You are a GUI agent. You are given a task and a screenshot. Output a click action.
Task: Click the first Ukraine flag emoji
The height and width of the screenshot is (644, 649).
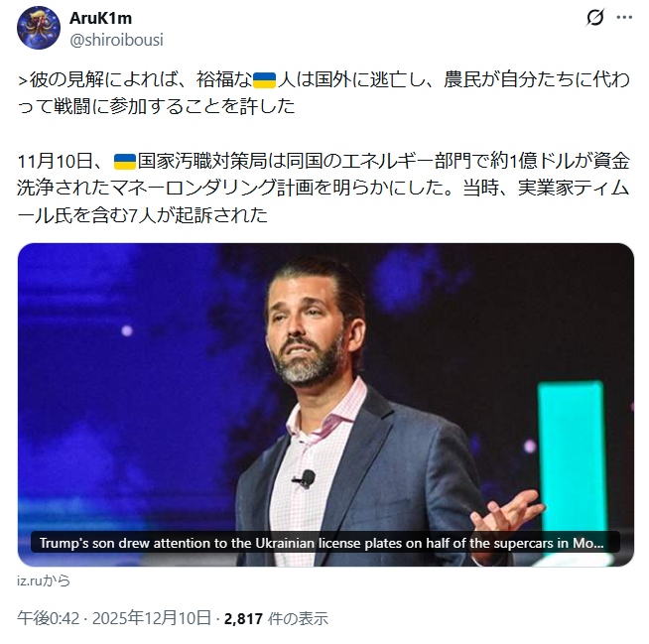264,80
